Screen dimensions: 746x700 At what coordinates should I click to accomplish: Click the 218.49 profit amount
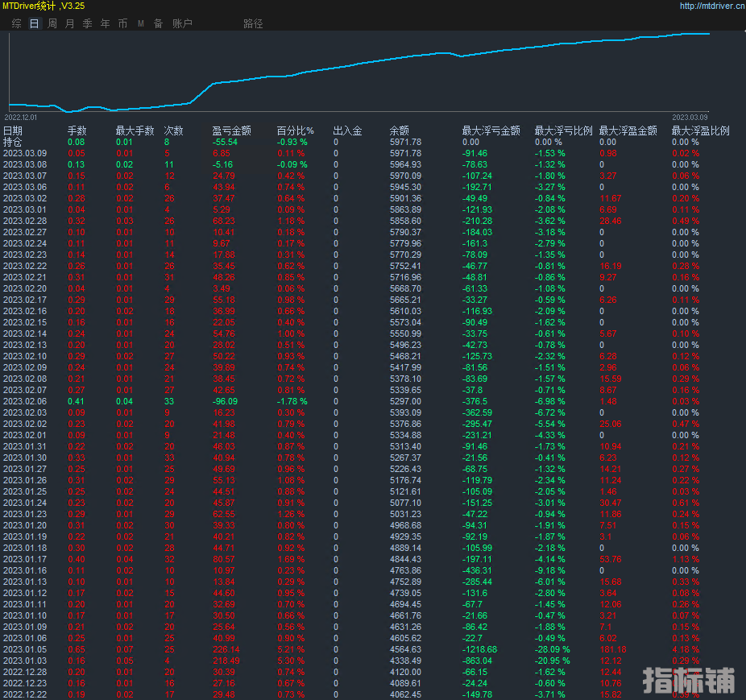tap(226, 661)
